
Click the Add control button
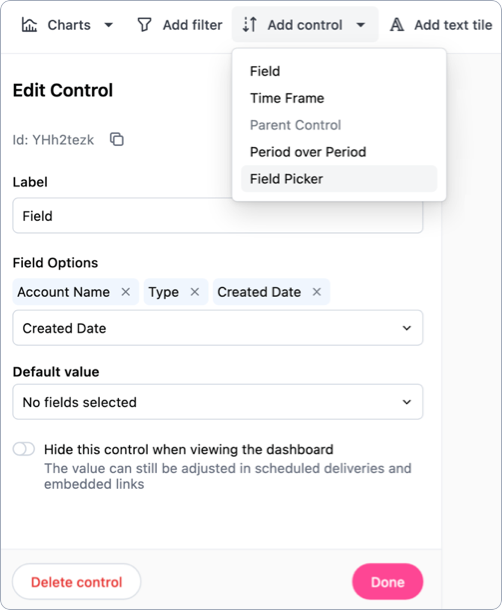click(305, 25)
